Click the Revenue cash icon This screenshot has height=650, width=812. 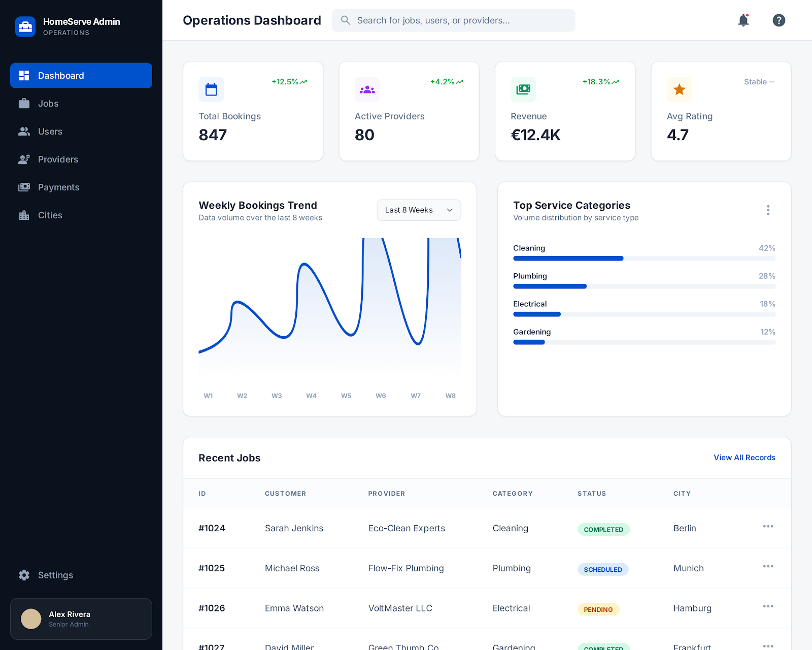pos(523,90)
